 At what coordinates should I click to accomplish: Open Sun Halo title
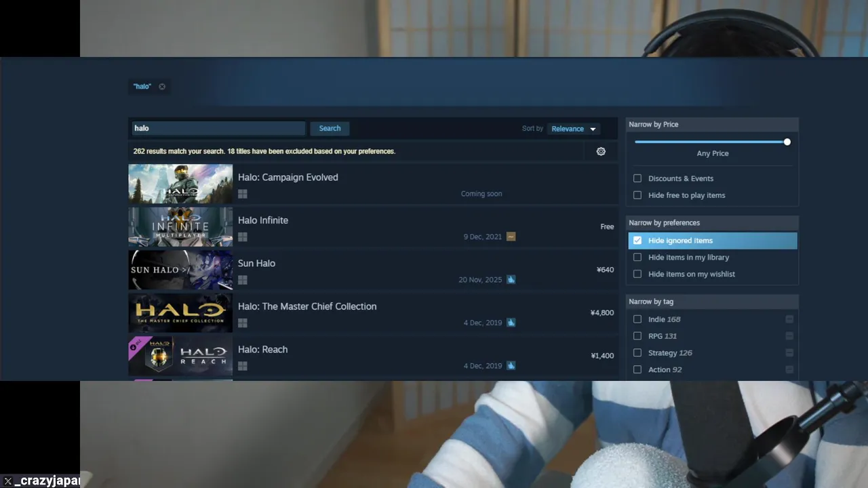click(256, 264)
